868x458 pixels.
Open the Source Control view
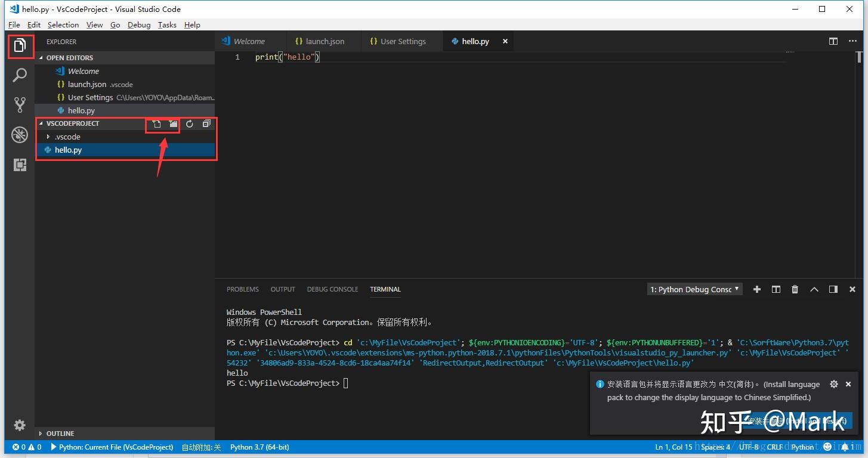tap(20, 104)
